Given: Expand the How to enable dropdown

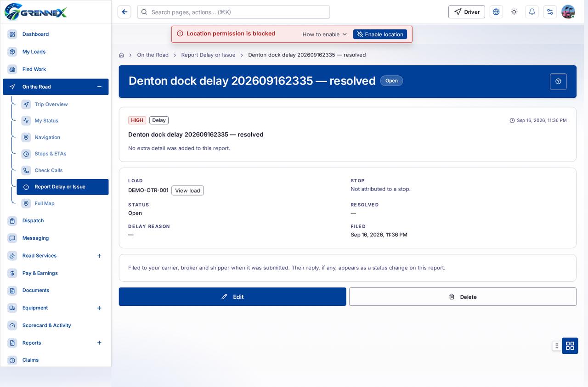Looking at the screenshot, I should point(325,34).
